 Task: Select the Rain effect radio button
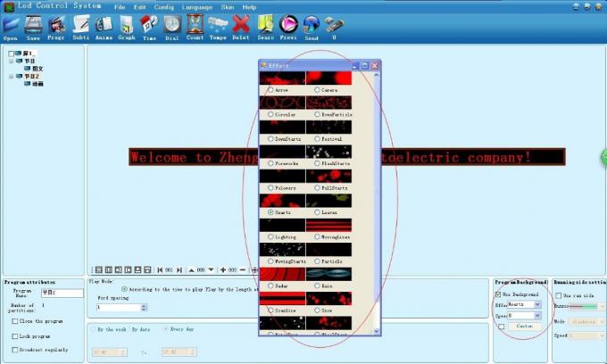tap(317, 285)
